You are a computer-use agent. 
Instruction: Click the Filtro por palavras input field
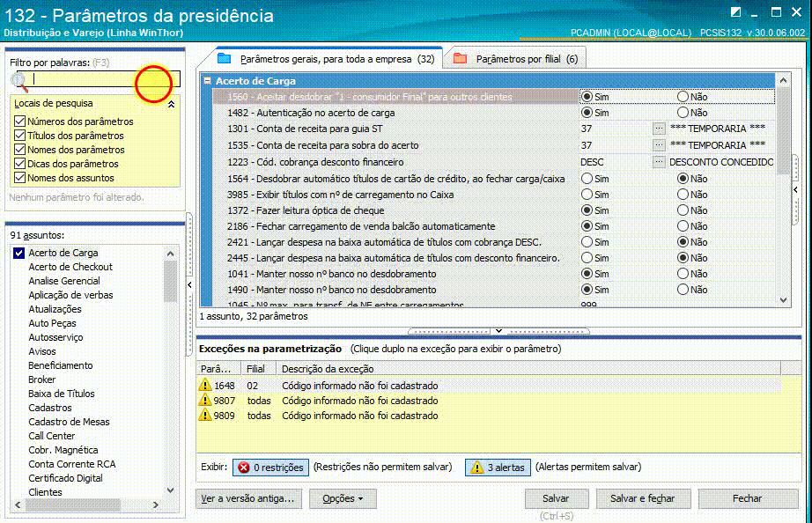[99, 78]
